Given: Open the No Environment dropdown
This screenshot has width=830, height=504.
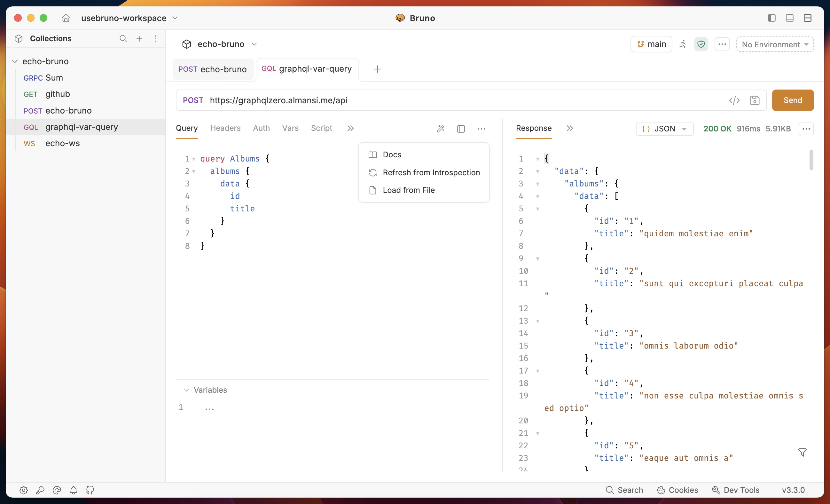Looking at the screenshot, I should click(x=774, y=44).
